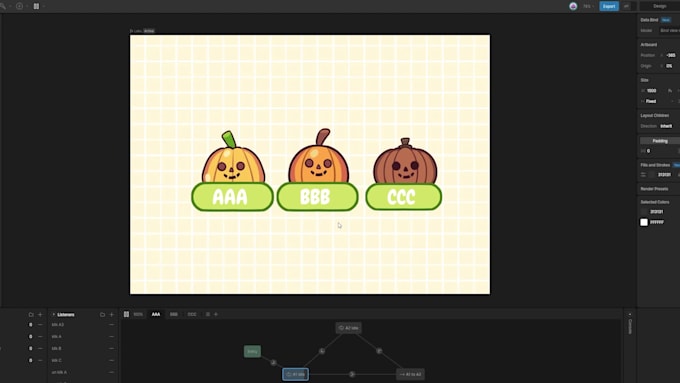Viewport: 680px width, 383px height.
Task: Open the Render Presets section
Action: (x=654, y=189)
